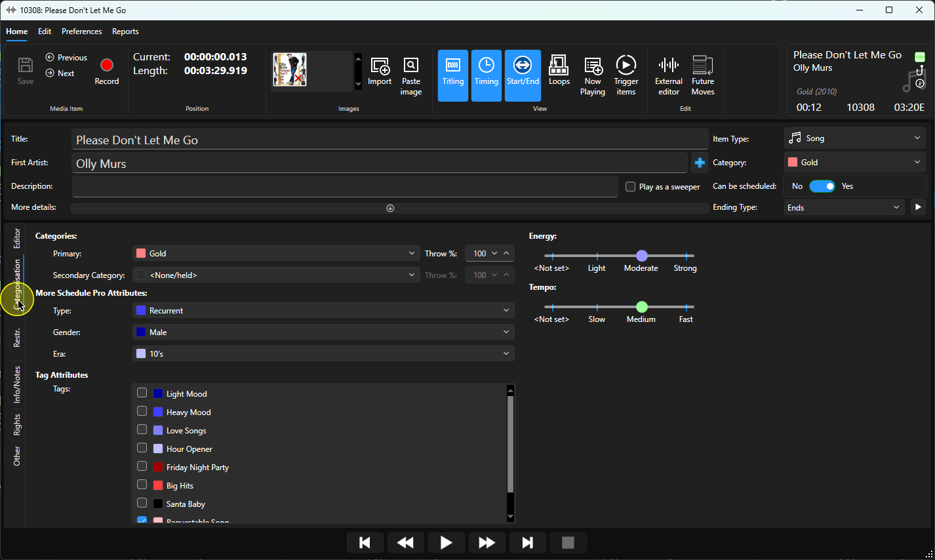Open the External editor tool

tap(668, 75)
